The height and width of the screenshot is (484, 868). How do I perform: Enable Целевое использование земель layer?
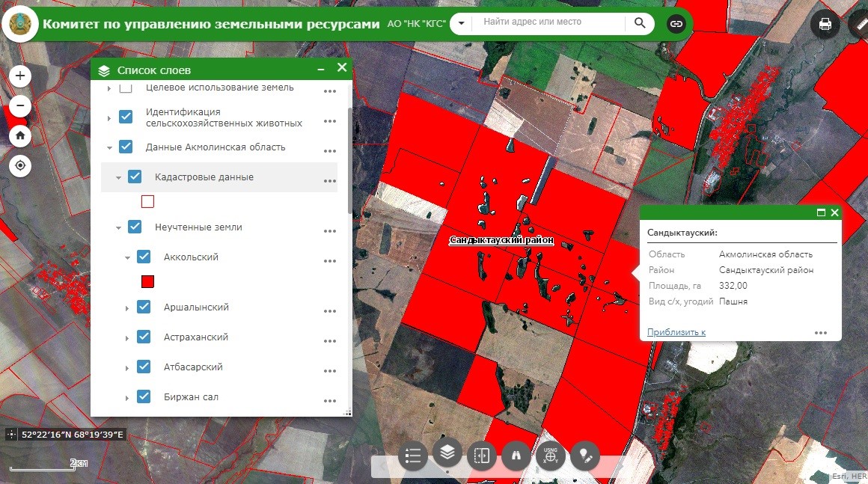coord(126,88)
